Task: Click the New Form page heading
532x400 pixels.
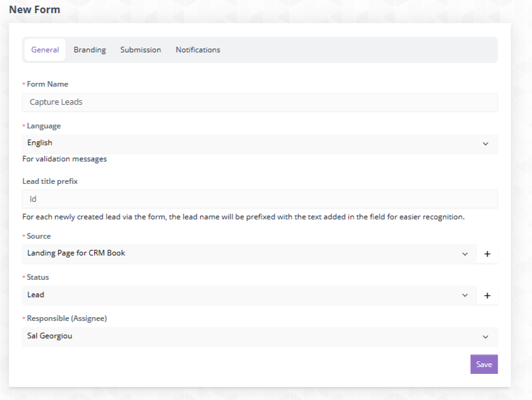Action: tap(35, 9)
